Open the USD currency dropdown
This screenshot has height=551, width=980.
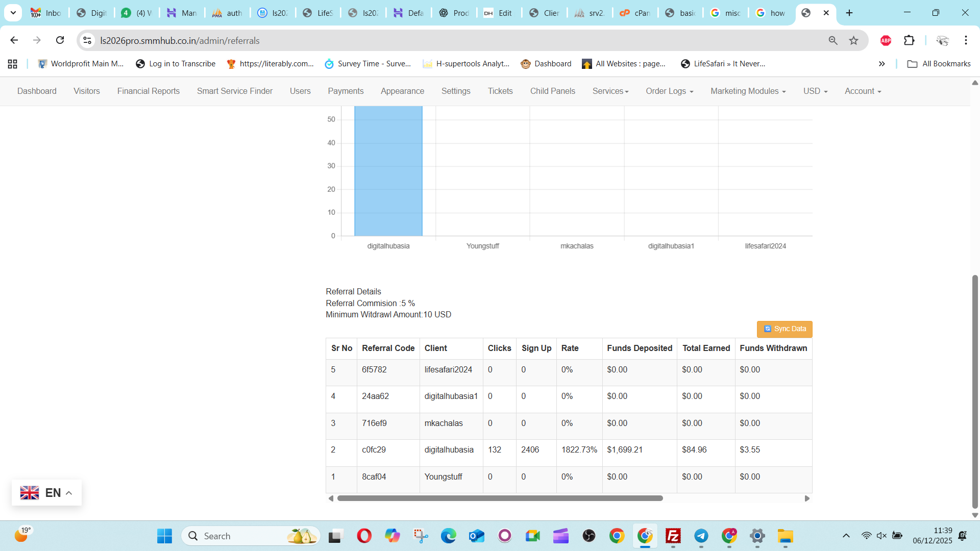[x=815, y=91]
